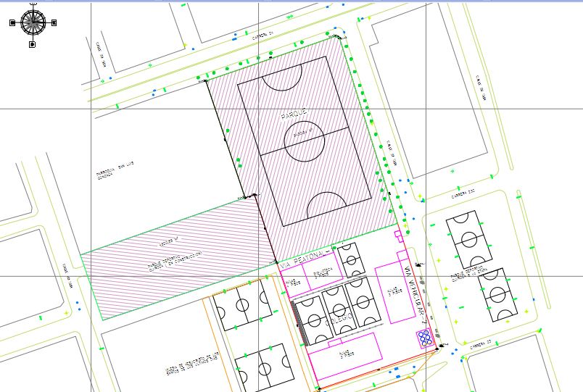Click the compass rose north symbol
The width and height of the screenshot is (583, 392).
(33, 22)
